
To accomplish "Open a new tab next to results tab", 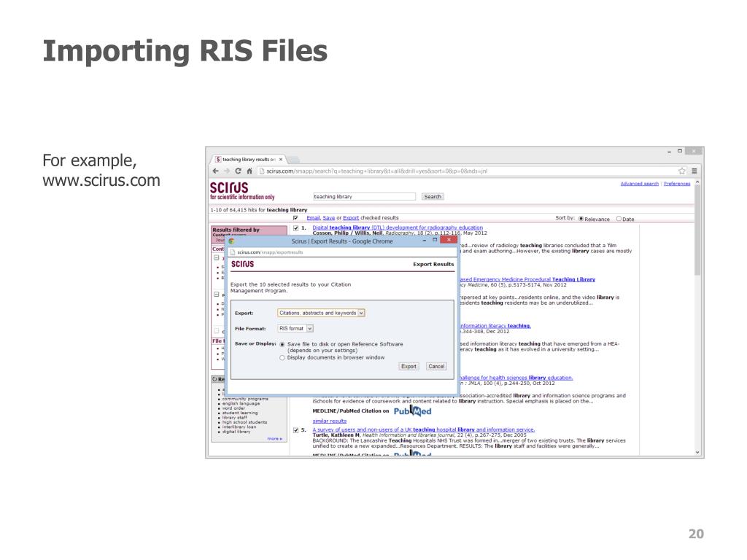I will [293, 160].
